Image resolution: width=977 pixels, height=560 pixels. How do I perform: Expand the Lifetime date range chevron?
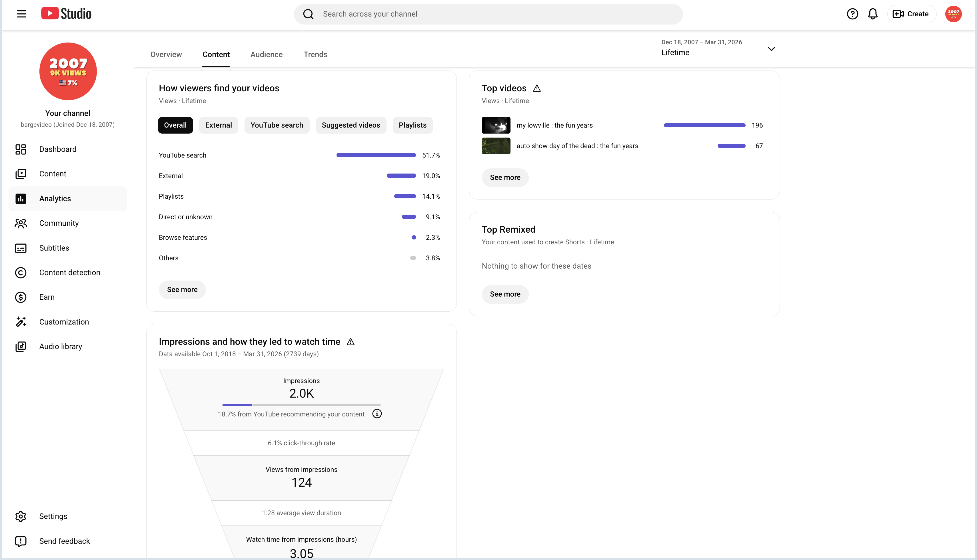coord(771,49)
